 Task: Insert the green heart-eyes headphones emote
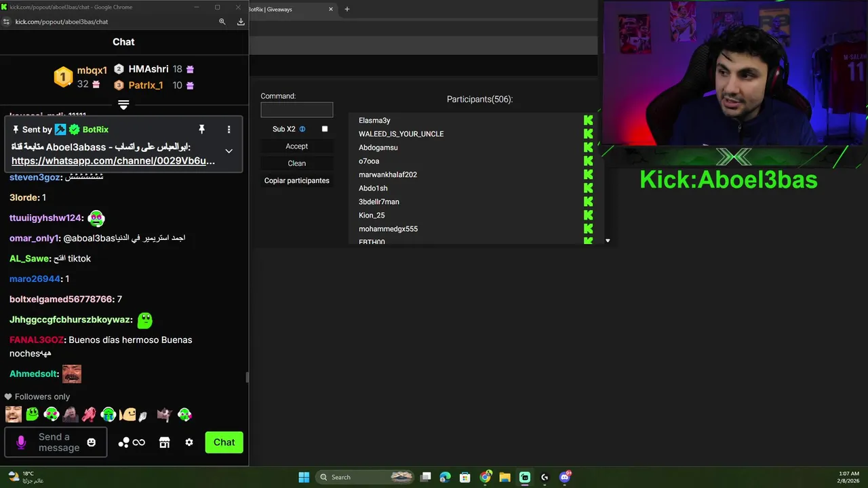(51, 414)
